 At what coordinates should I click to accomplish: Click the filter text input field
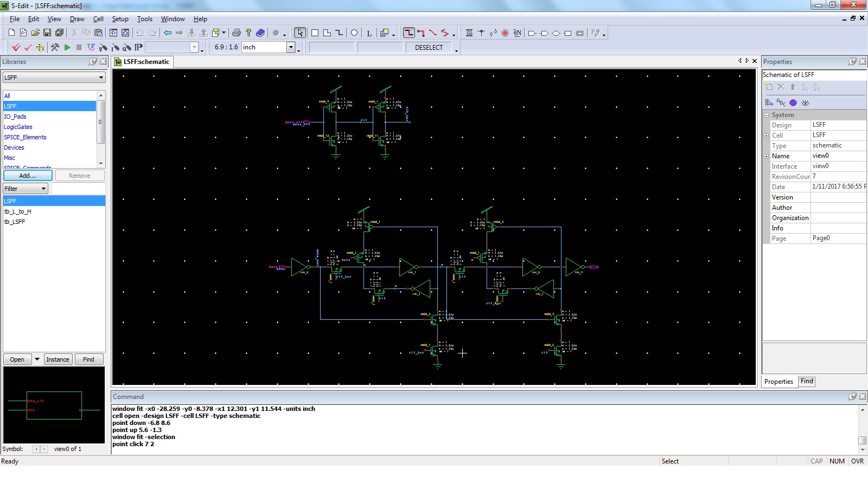tap(78, 189)
